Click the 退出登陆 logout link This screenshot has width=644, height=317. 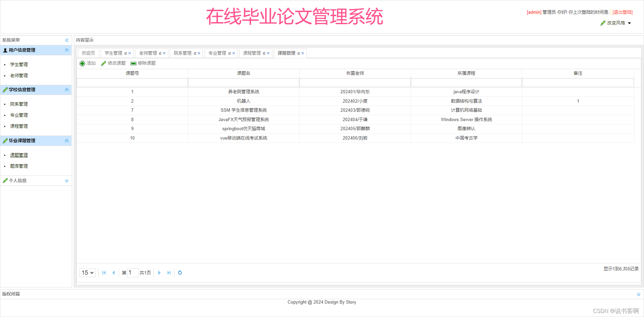point(623,12)
